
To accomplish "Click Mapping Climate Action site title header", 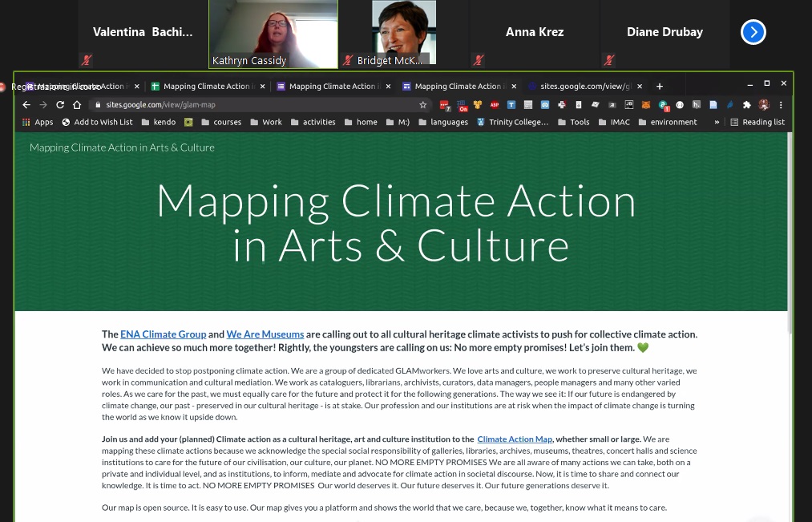I will tap(122, 148).
